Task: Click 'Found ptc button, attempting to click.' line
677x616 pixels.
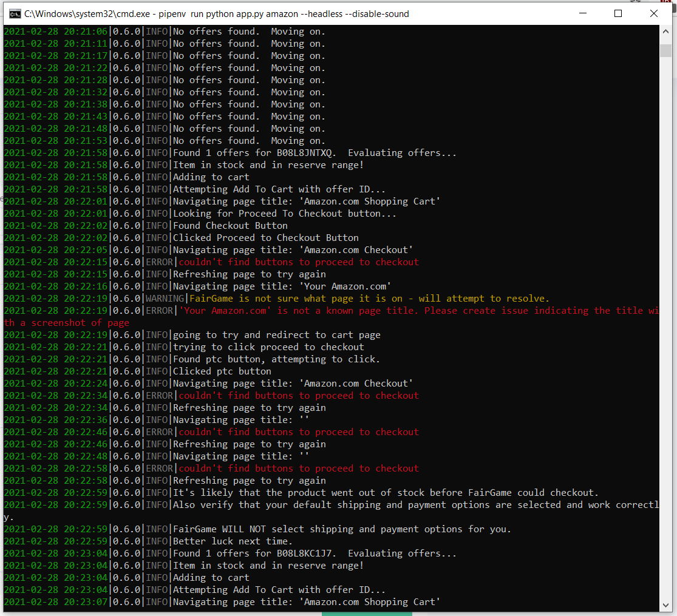Action: coord(192,359)
